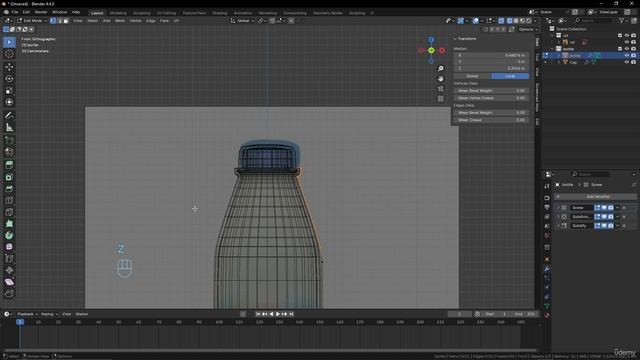Enable vertex select mode
Viewport: 640px width, 360px height.
[x=53, y=20]
